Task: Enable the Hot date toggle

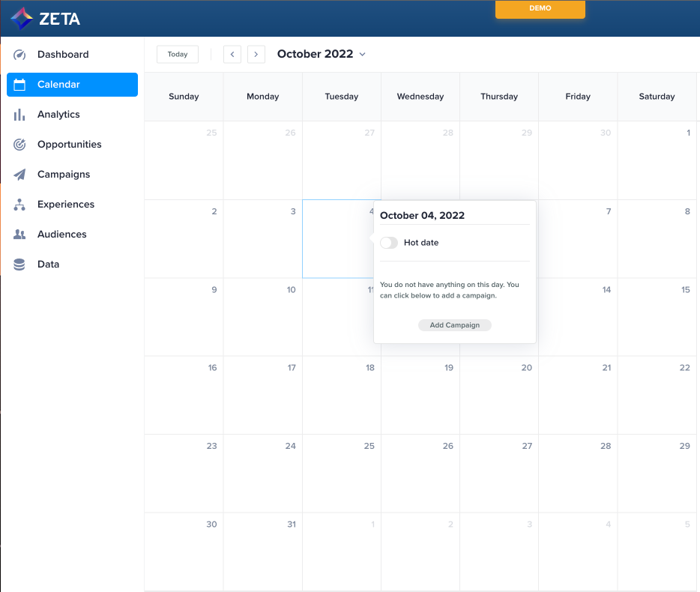Action: [x=389, y=243]
